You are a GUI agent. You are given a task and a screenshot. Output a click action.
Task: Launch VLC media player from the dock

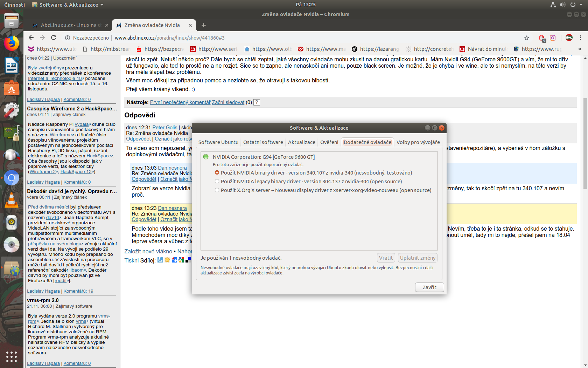pos(12,200)
